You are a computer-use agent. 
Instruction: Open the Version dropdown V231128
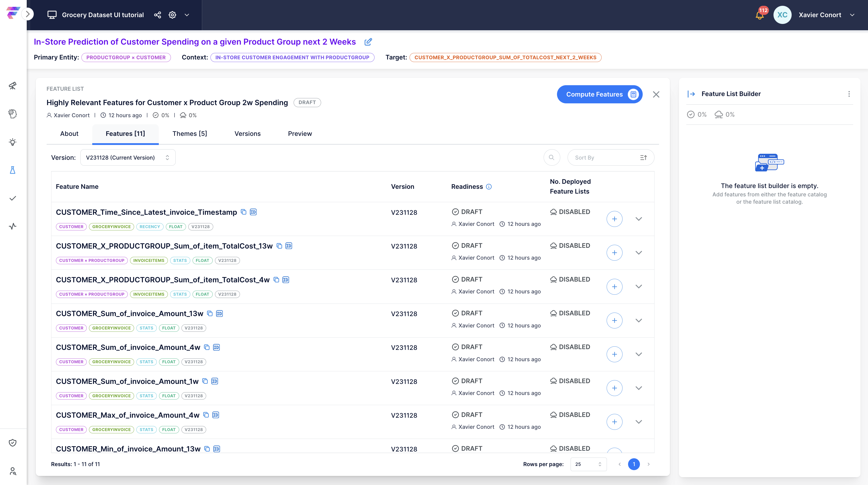128,157
